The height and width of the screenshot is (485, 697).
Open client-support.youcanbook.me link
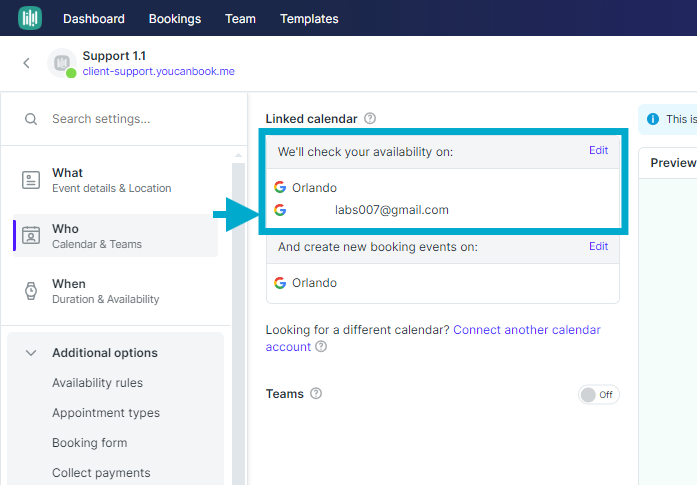click(x=159, y=71)
